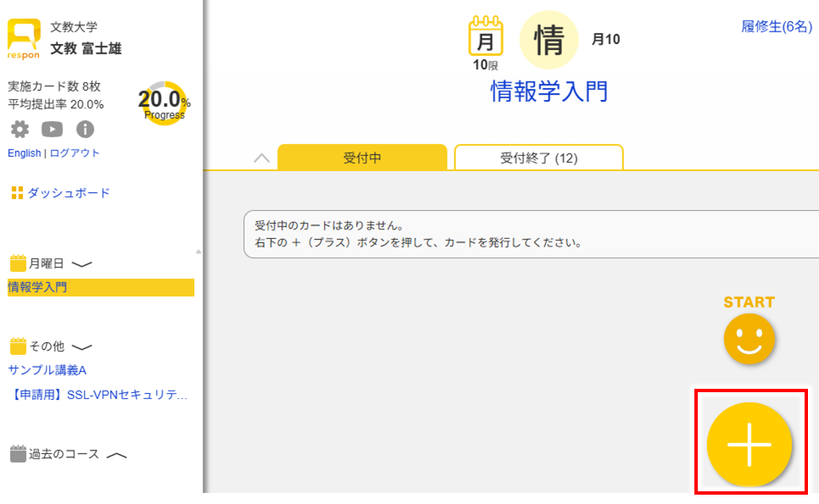Select サンプル講義A in the sidebar
The image size is (819, 504).
[47, 369]
